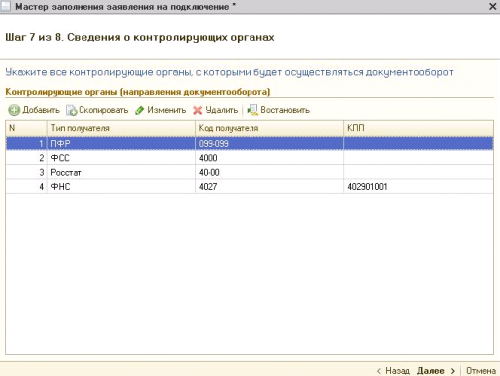The width and height of the screenshot is (500, 376).
Task: Click the green plus Добавить icon
Action: (x=14, y=110)
